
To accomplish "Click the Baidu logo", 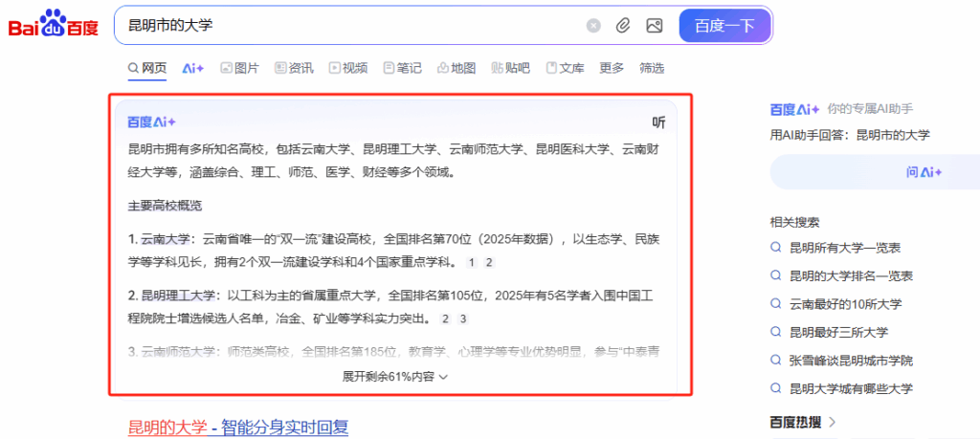I will click(54, 26).
